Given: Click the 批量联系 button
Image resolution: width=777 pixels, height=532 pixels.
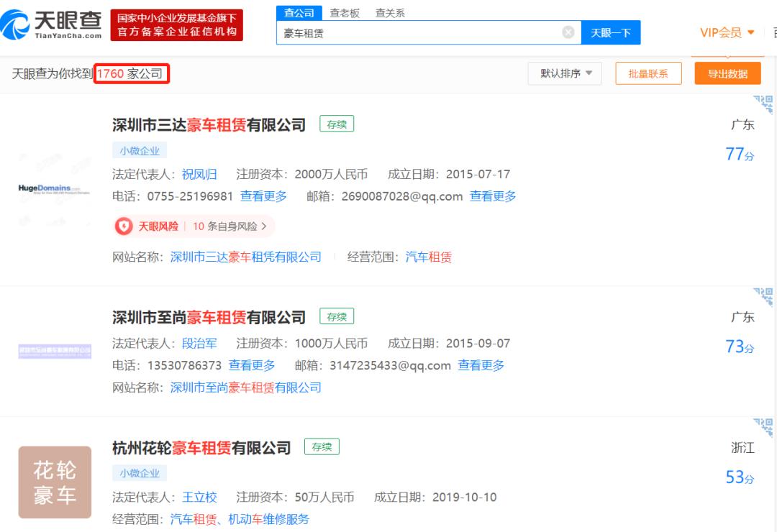Looking at the screenshot, I should coord(647,73).
